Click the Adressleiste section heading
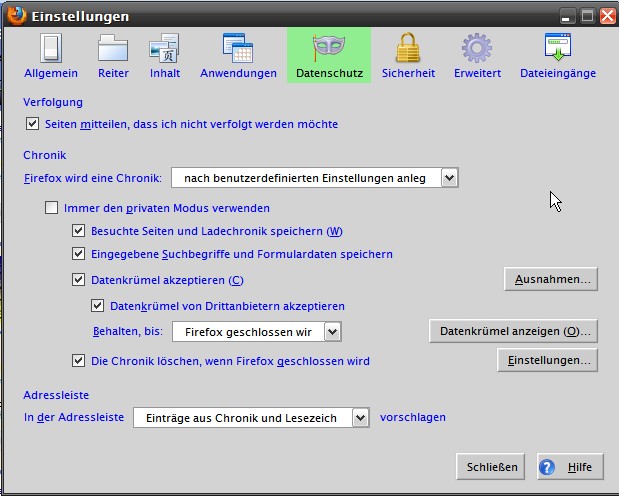 point(56,395)
